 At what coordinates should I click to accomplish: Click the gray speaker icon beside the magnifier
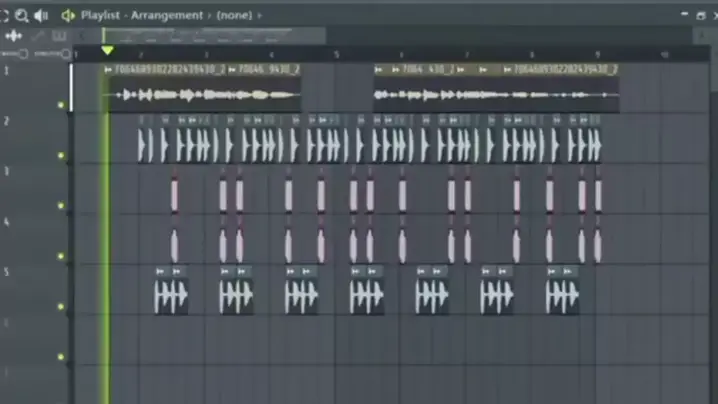click(x=41, y=15)
